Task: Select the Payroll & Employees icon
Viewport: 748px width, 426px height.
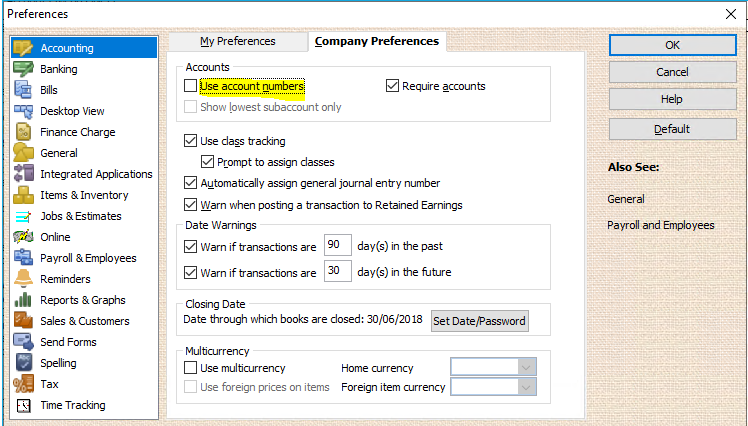Action: tap(23, 258)
